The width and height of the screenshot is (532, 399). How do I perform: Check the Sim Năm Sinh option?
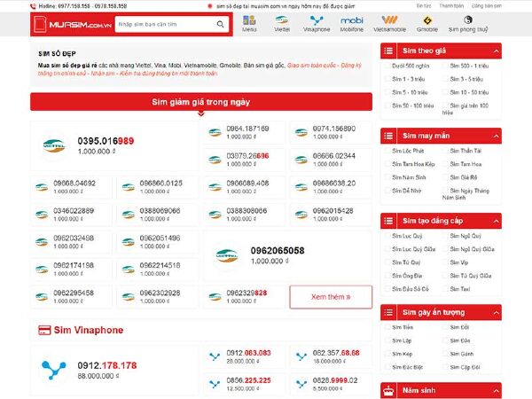pos(387,177)
